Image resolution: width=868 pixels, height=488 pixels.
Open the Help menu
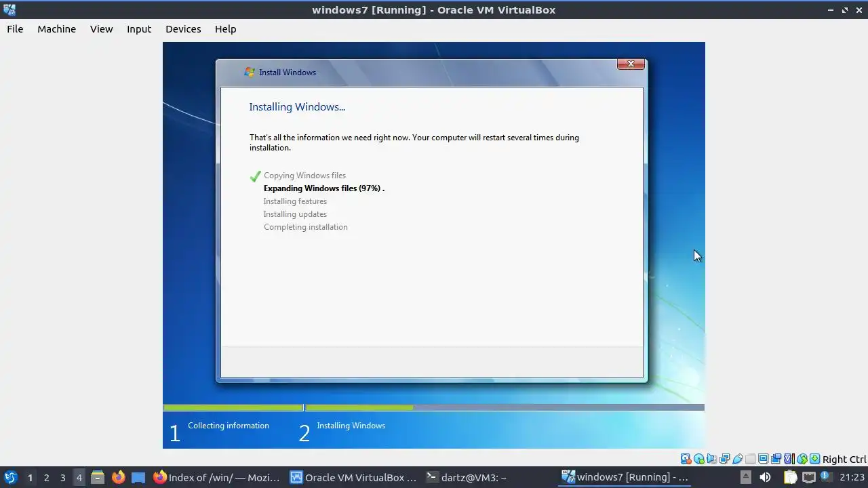[225, 29]
